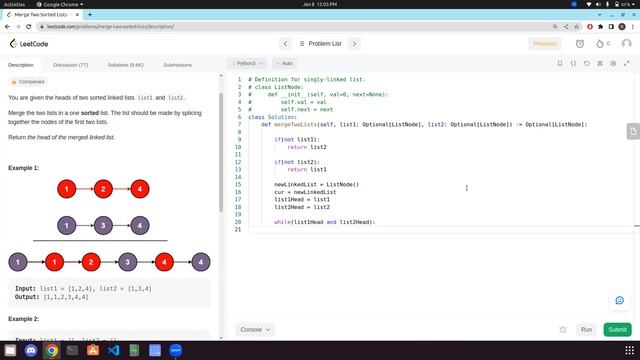Reload the page in Chrome

click(29, 27)
